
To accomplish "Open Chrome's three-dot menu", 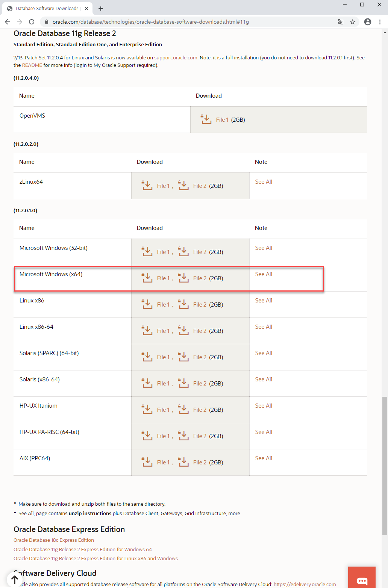I will [x=380, y=22].
